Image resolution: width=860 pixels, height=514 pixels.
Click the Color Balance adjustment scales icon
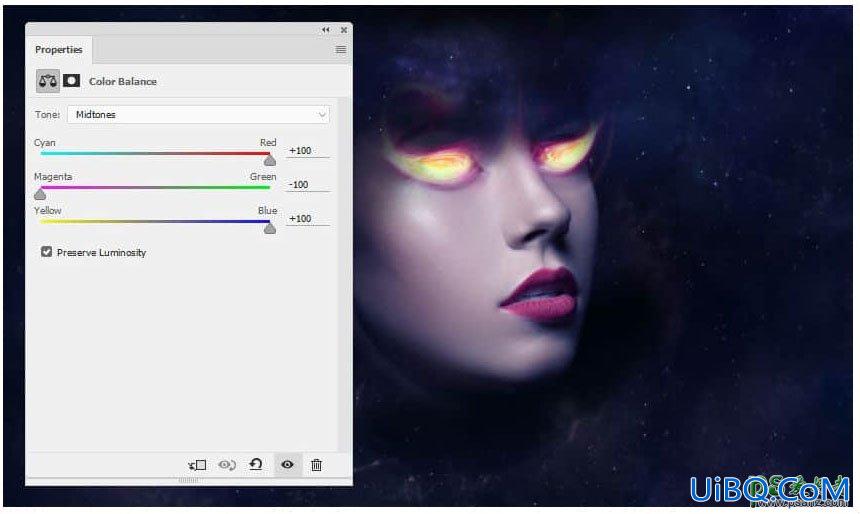pos(48,81)
